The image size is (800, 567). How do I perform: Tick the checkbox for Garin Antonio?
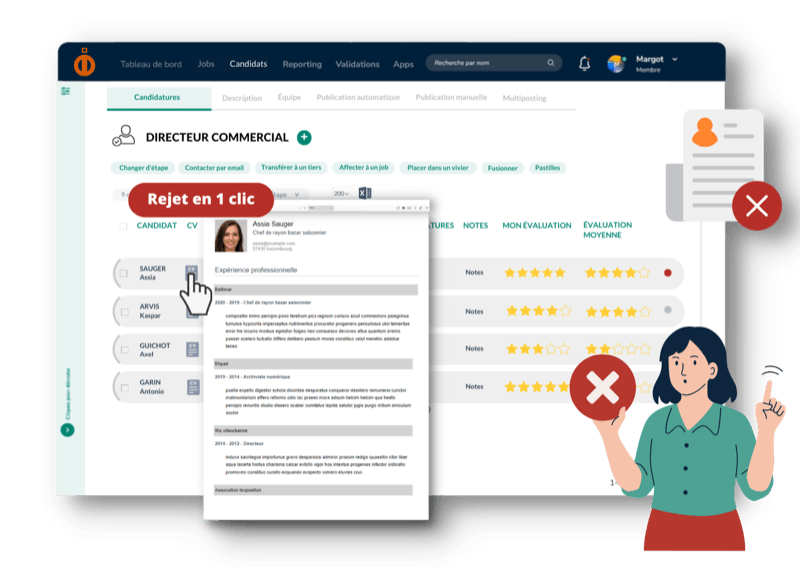pos(124,388)
